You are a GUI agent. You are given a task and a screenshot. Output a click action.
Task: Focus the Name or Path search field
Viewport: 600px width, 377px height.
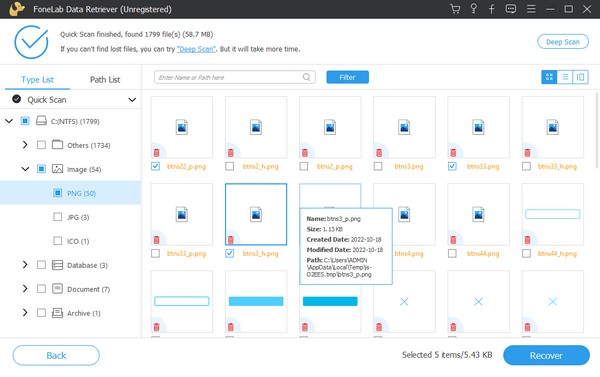click(x=235, y=77)
